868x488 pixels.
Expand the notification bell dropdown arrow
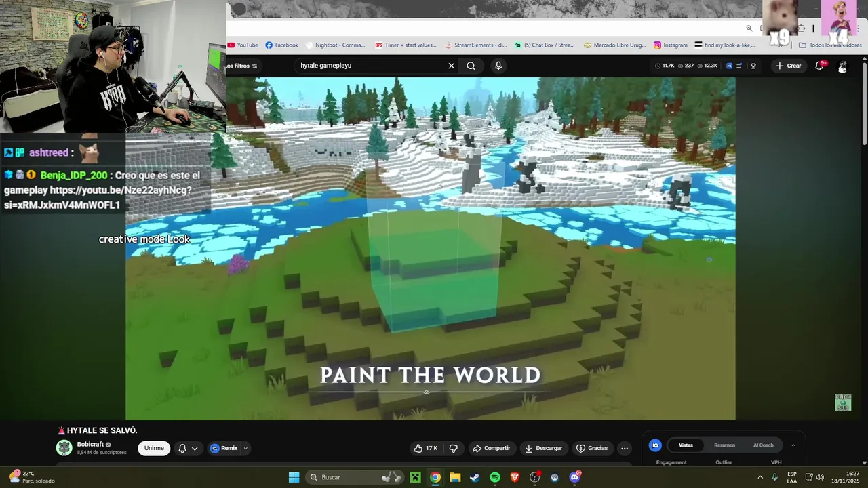pos(195,448)
